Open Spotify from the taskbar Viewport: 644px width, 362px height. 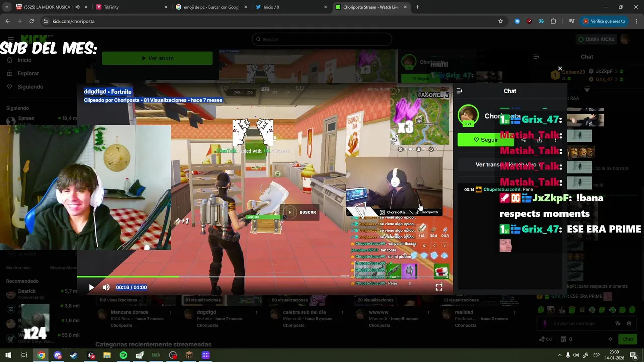(123, 355)
